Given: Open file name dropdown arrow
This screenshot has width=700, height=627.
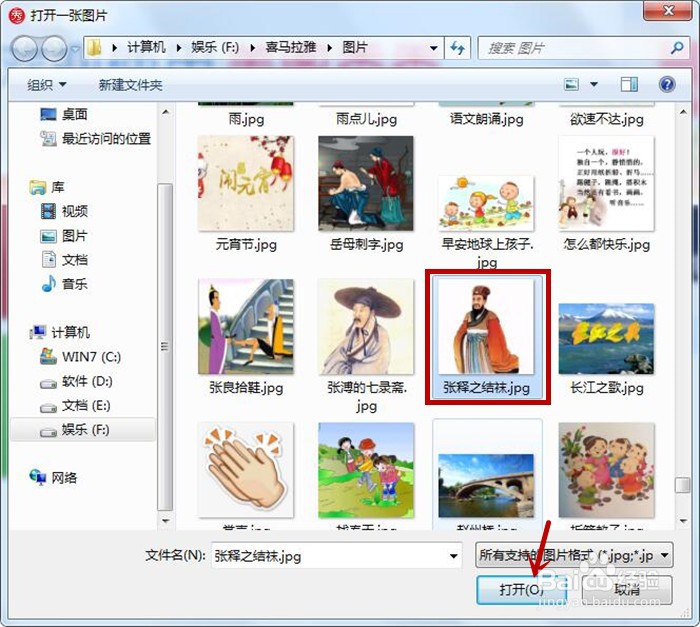Looking at the screenshot, I should 454,556.
